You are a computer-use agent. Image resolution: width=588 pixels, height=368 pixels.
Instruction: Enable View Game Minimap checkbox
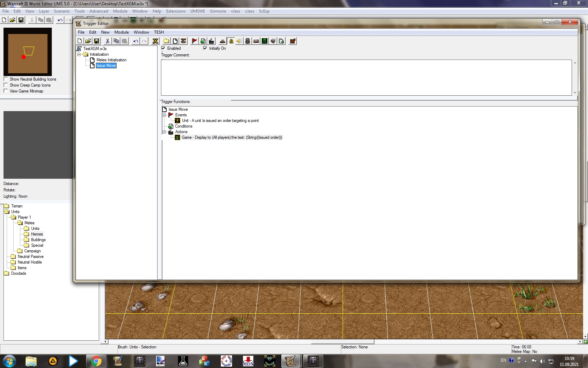click(x=6, y=91)
